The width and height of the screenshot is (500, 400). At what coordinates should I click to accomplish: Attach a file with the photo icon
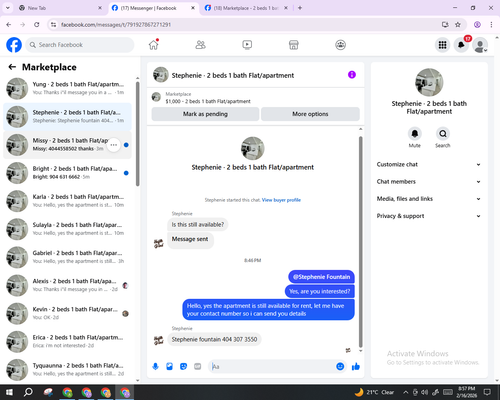click(x=170, y=367)
